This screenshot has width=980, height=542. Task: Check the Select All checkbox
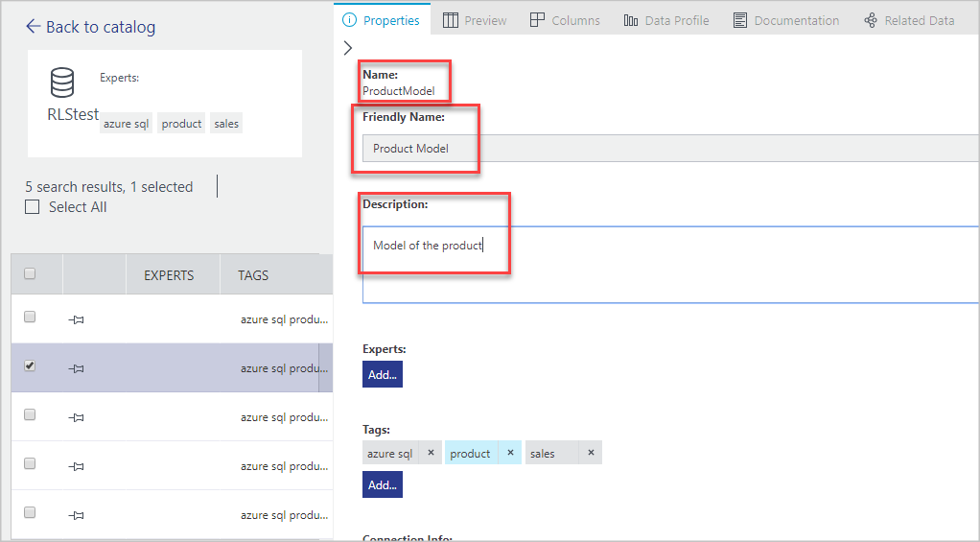coord(32,207)
